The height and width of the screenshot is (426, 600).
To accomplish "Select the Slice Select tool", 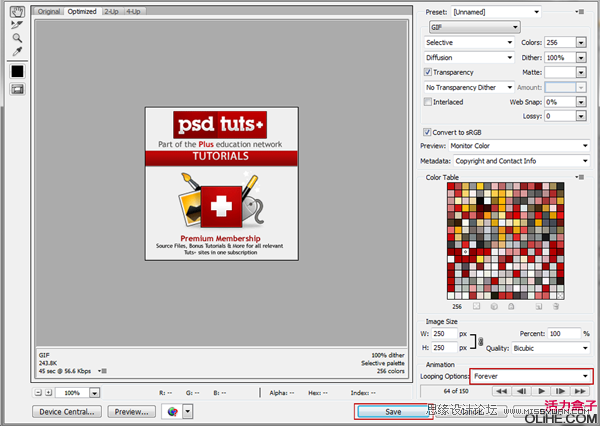I will click(x=17, y=25).
